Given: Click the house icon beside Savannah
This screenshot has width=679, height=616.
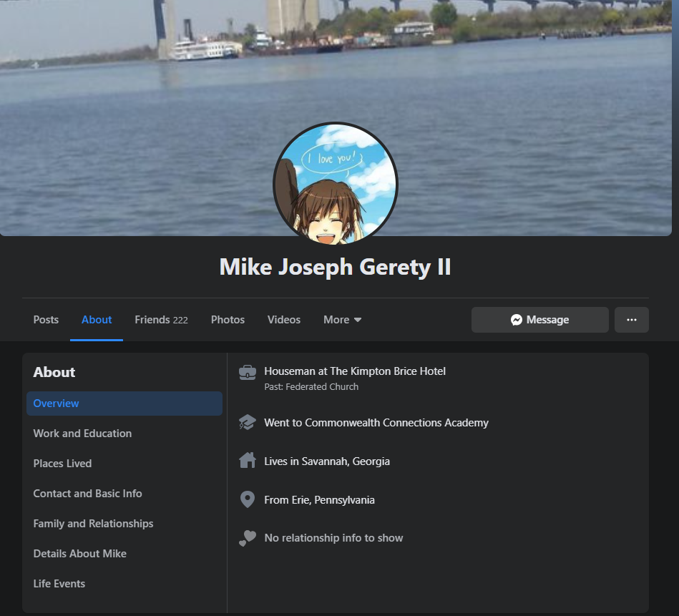Looking at the screenshot, I should 248,460.
